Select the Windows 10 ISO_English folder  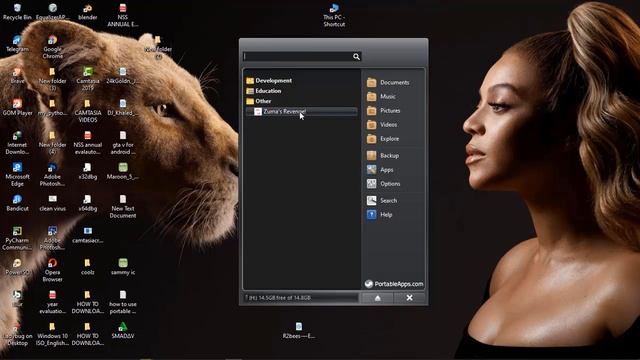[52, 333]
